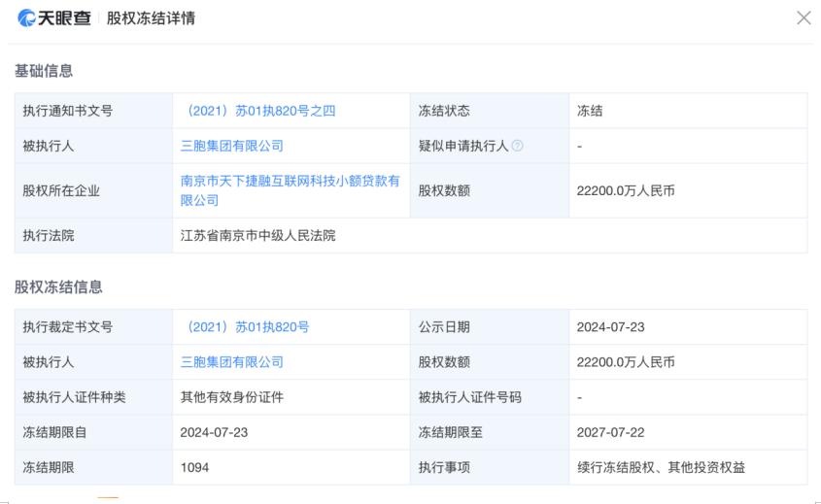Click the 冻结期限至 label

tap(450, 432)
